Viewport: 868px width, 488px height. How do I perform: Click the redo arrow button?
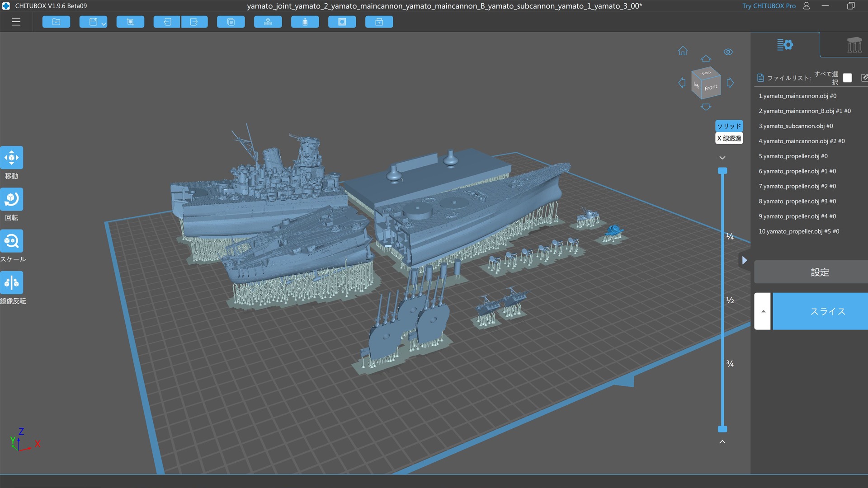coord(194,22)
